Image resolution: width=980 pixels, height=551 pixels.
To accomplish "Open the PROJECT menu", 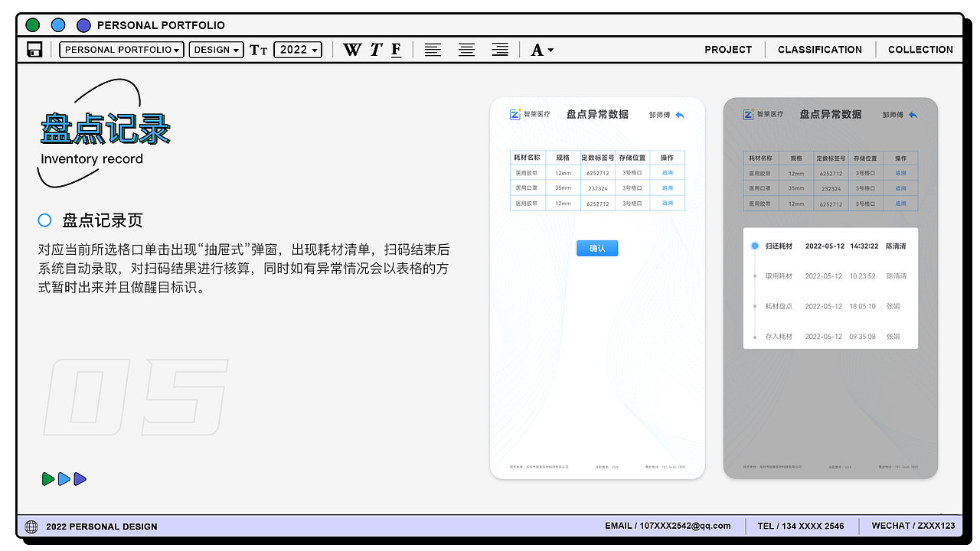I will (x=727, y=49).
